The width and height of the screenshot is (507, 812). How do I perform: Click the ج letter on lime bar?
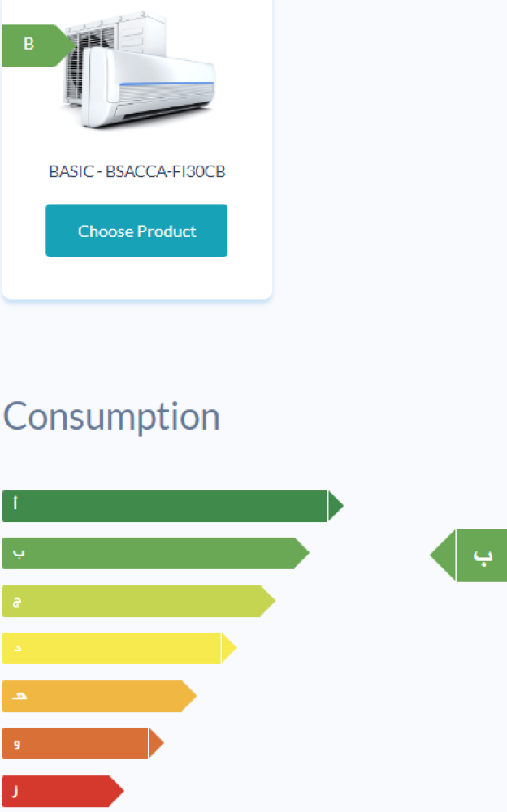[16, 602]
